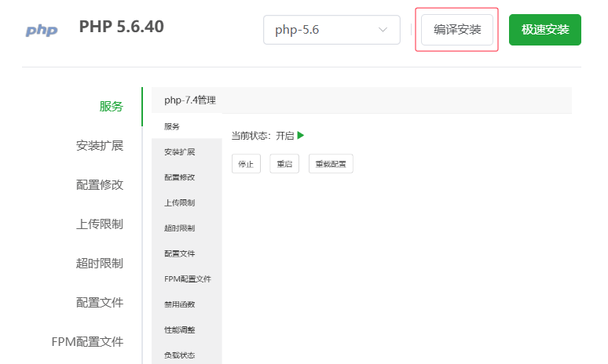Viewport: 608px width, 364px height.
Task: Select 服务 in the large outer sidebar
Action: pos(111,107)
